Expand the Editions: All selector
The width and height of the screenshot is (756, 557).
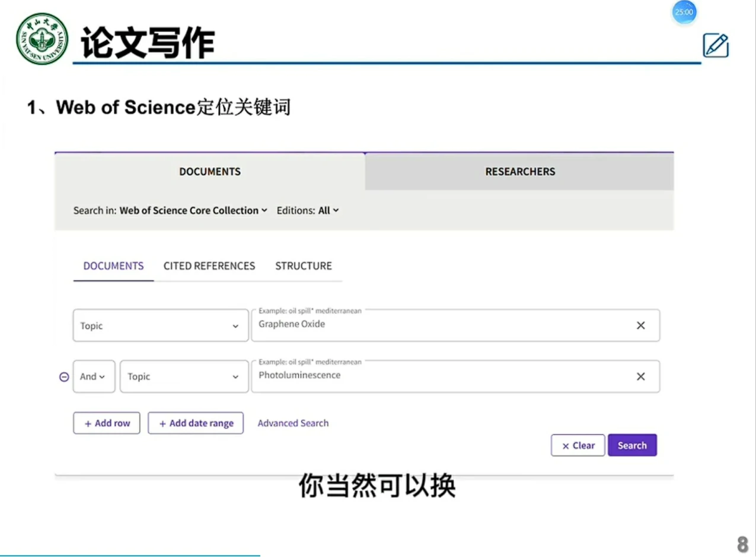tap(328, 210)
